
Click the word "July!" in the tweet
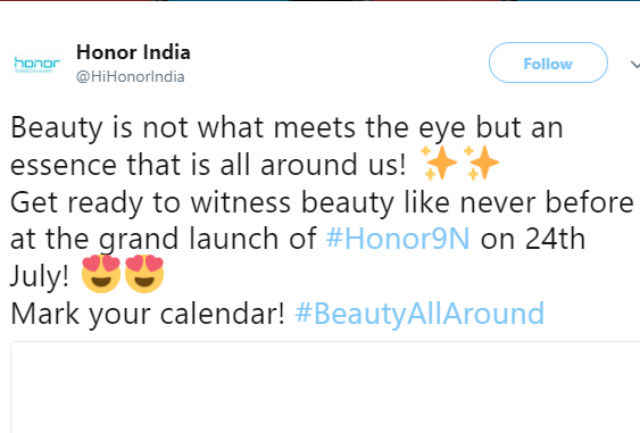click(40, 276)
